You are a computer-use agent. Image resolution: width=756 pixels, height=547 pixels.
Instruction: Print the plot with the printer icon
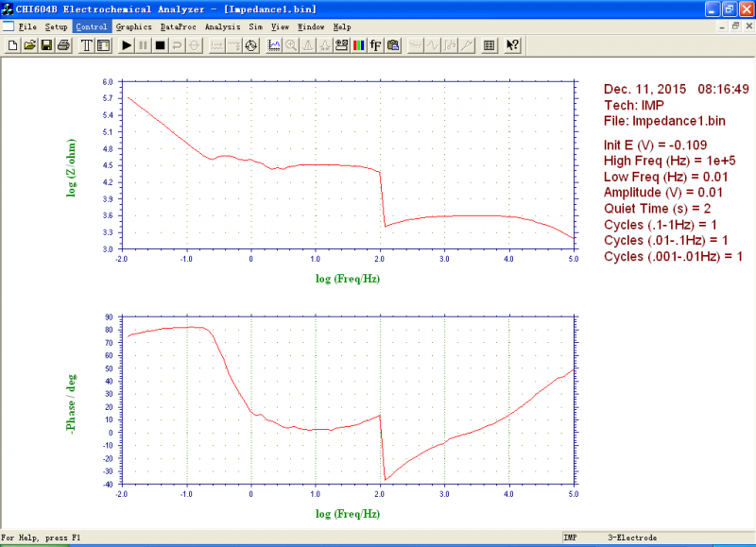[x=63, y=45]
